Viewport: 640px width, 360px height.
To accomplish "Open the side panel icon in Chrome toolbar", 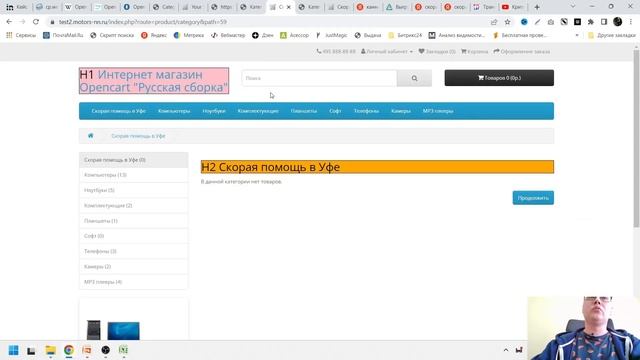I will pyautogui.click(x=604, y=22).
